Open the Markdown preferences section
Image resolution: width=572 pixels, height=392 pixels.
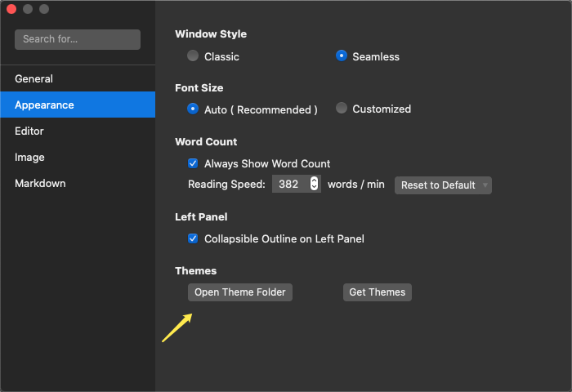click(40, 184)
